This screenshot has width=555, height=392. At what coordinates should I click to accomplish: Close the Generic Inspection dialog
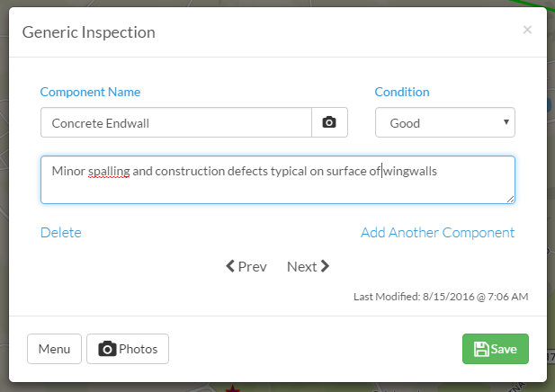527,30
